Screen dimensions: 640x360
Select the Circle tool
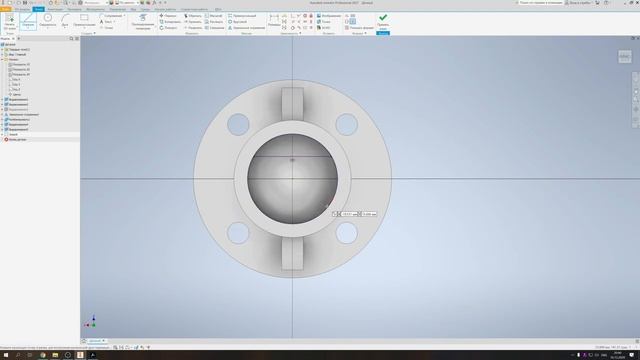(48, 21)
